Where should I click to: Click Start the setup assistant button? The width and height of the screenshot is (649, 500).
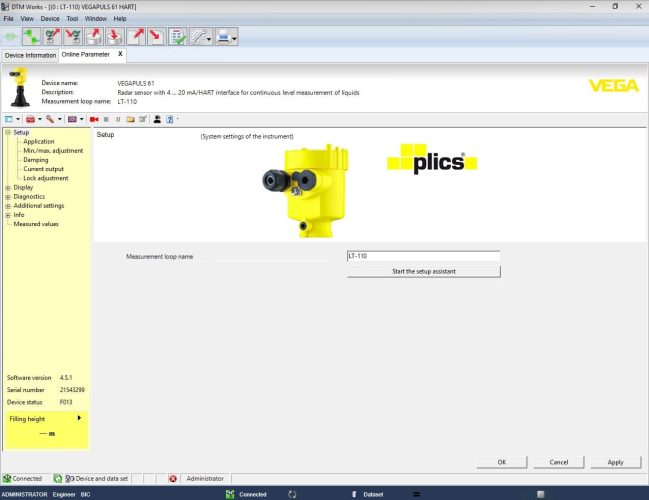424,272
